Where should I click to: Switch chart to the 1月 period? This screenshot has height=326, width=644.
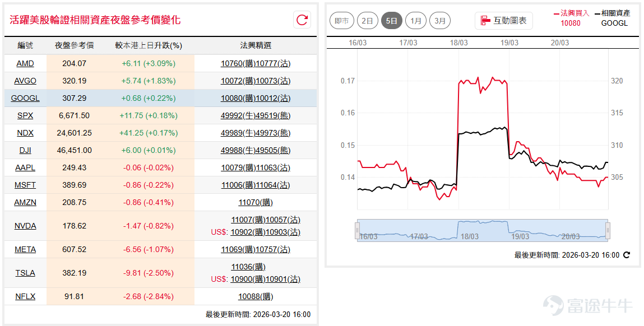416,21
